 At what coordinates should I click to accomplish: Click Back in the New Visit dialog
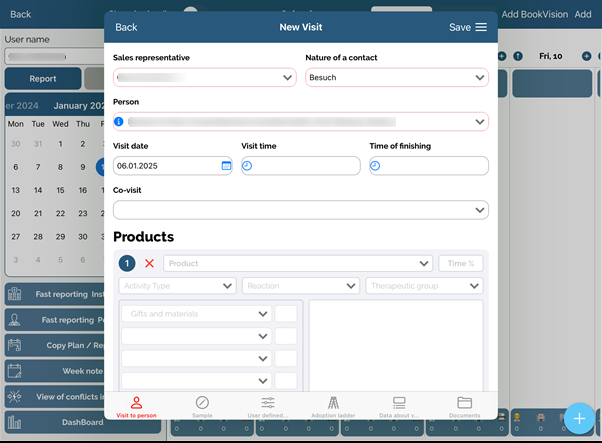(x=126, y=27)
